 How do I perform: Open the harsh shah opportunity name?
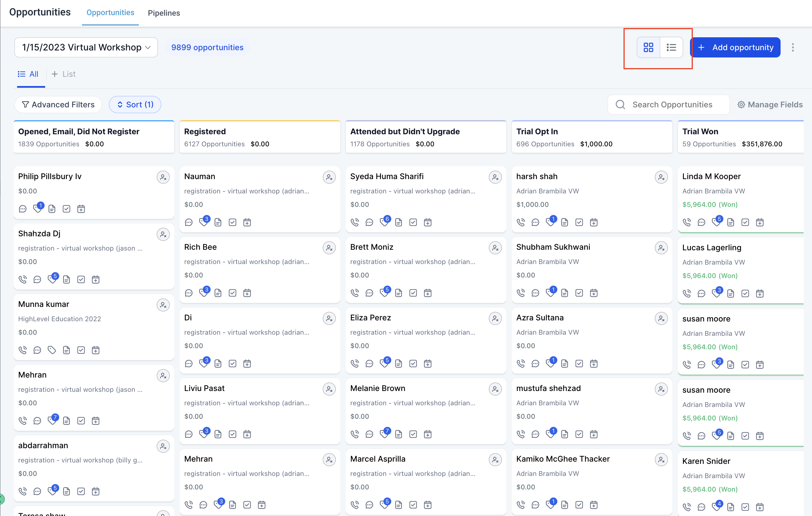click(x=537, y=176)
